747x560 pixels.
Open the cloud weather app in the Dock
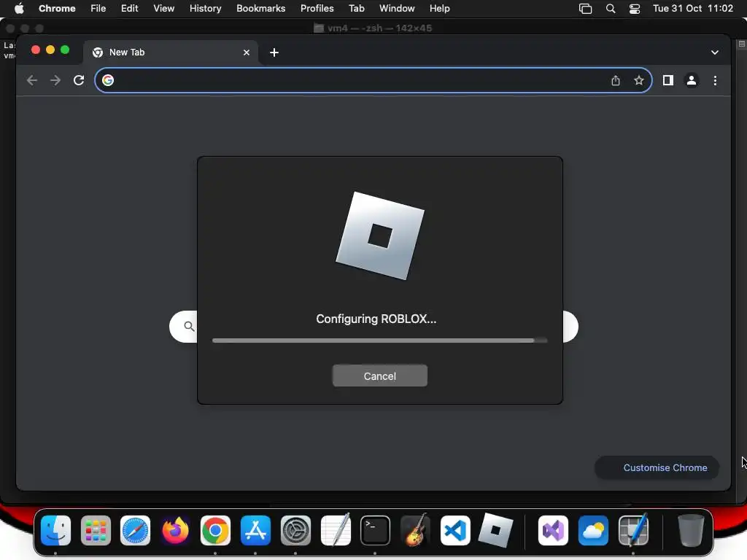pos(593,530)
